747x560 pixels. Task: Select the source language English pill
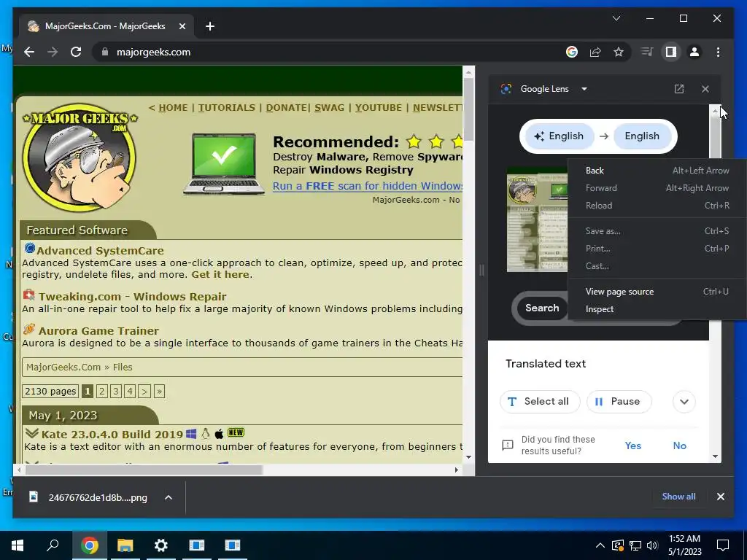pos(560,136)
